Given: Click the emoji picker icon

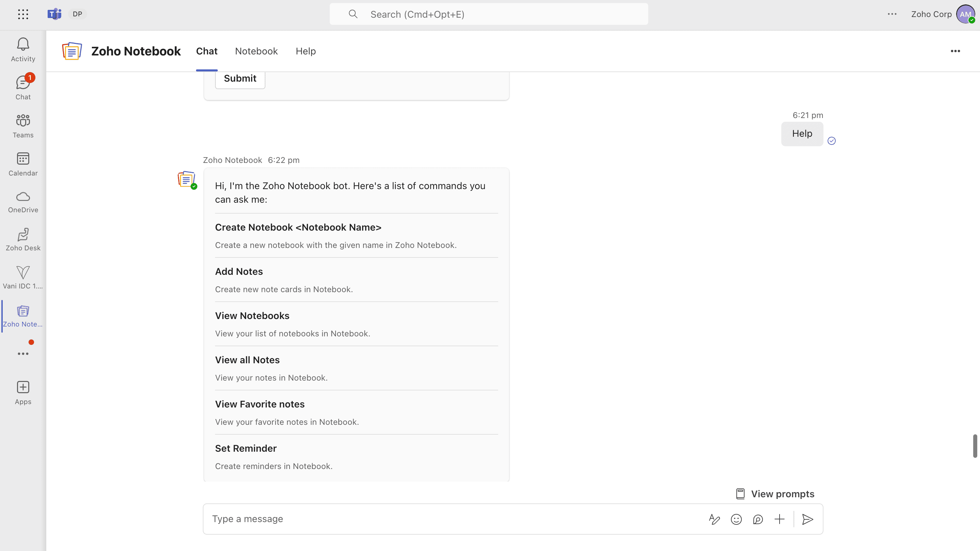Looking at the screenshot, I should click(x=736, y=519).
